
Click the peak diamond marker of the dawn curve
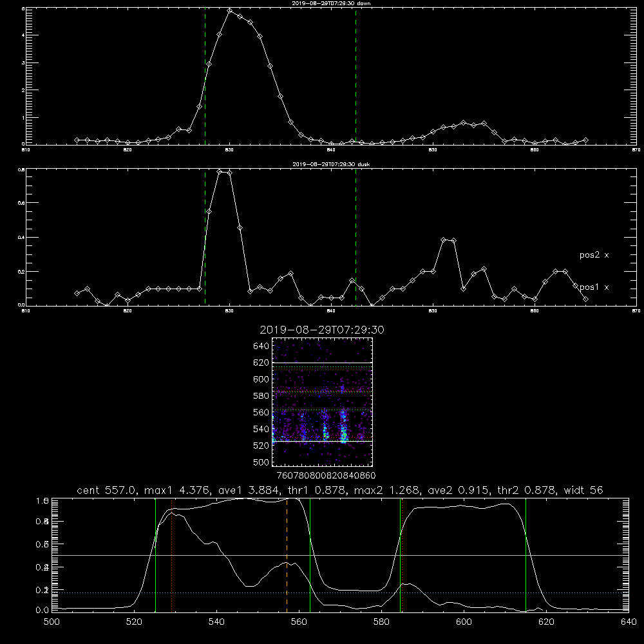tap(230, 11)
